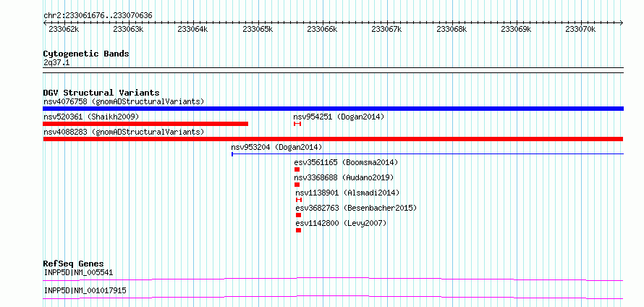644x307 pixels.
Task: Click the nsv4076758 blue variant bar
Action: (333, 109)
